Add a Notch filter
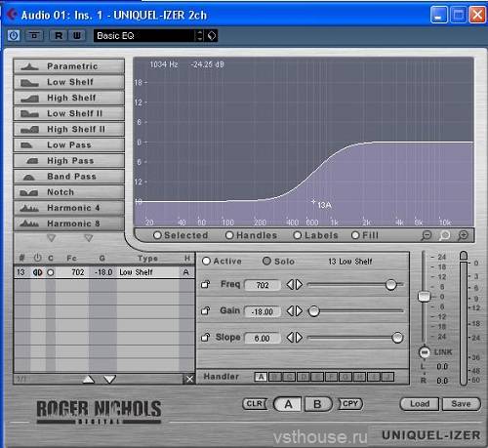This screenshot has width=488, height=448. coord(69,192)
